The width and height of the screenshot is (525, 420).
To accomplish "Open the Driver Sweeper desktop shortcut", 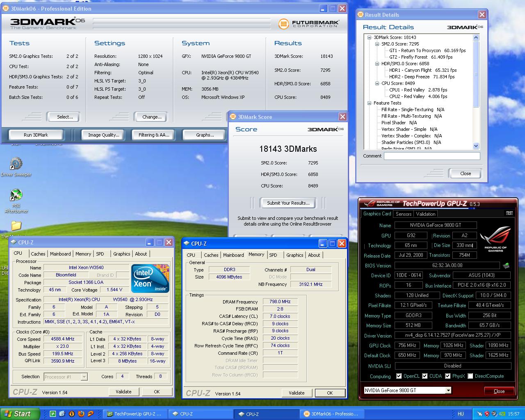I will 16,167.
